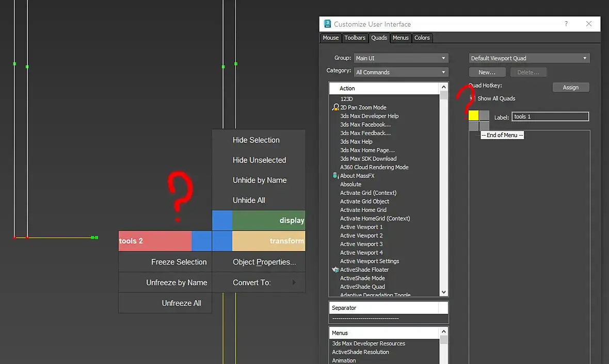
Task: Click the Action list scroll down arrow
Action: [443, 292]
